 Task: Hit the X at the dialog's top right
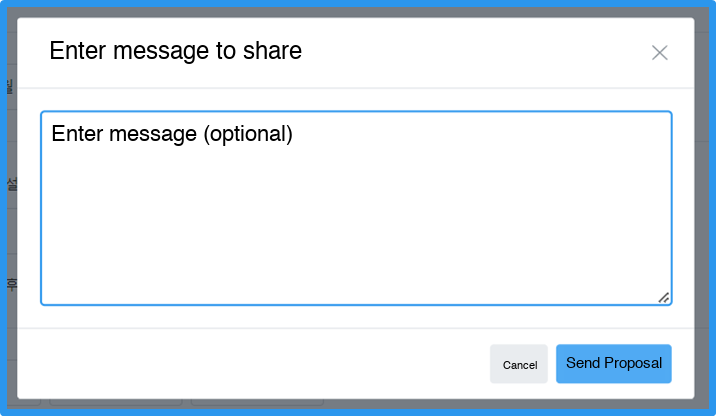coord(659,53)
